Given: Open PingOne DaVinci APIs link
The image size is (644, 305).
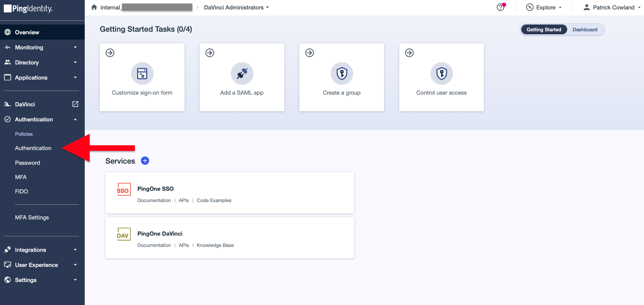Looking at the screenshot, I should (184, 245).
